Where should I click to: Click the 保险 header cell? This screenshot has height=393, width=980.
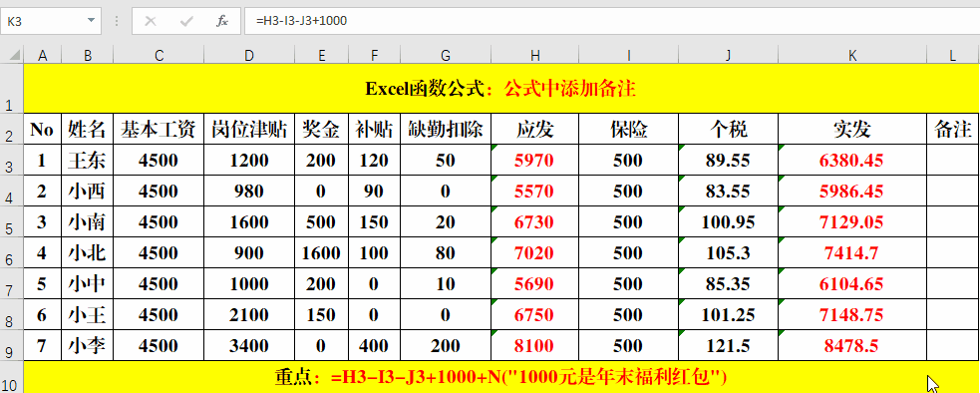[x=628, y=129]
